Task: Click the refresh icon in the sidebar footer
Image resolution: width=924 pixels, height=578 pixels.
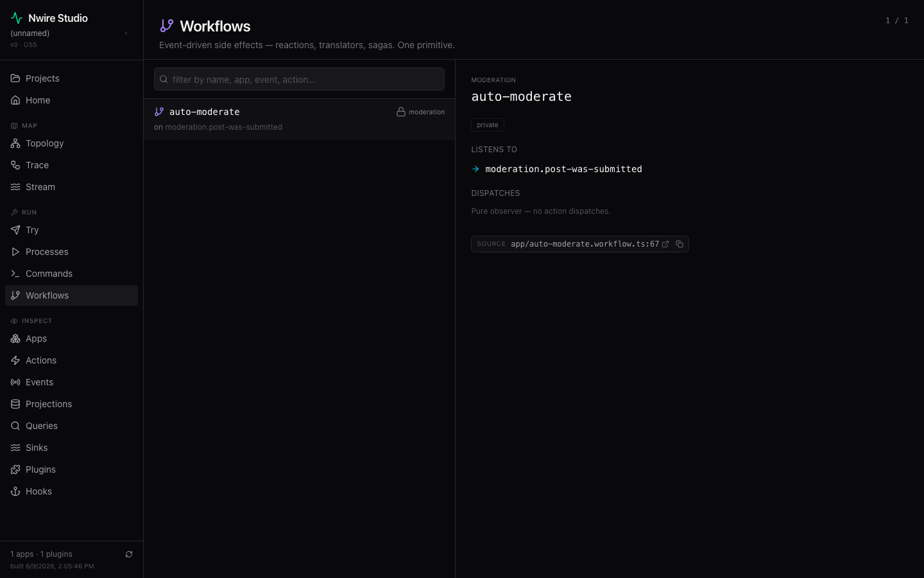Action: (129, 554)
